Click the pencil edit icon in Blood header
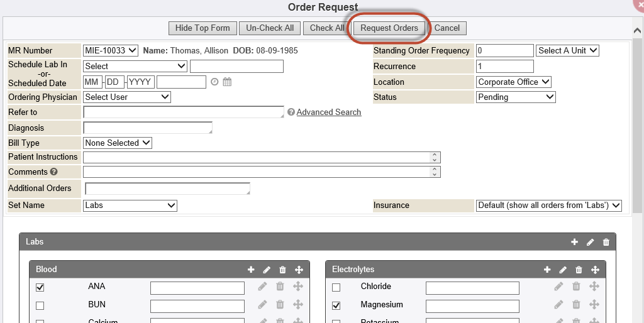The width and height of the screenshot is (644, 323). [267, 270]
